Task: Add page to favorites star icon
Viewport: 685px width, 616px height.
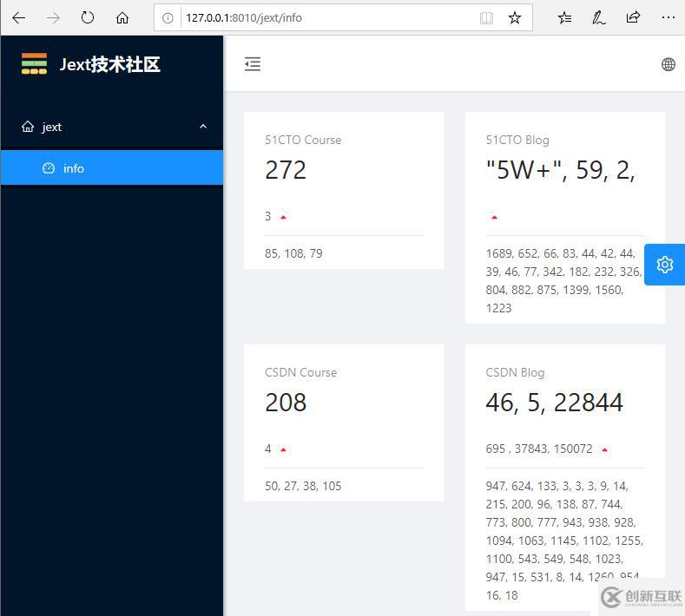Action: [515, 18]
